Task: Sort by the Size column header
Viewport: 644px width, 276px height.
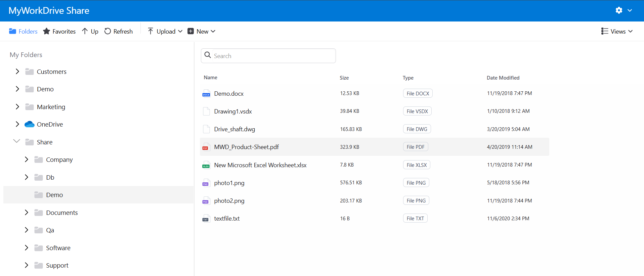Action: click(x=344, y=78)
